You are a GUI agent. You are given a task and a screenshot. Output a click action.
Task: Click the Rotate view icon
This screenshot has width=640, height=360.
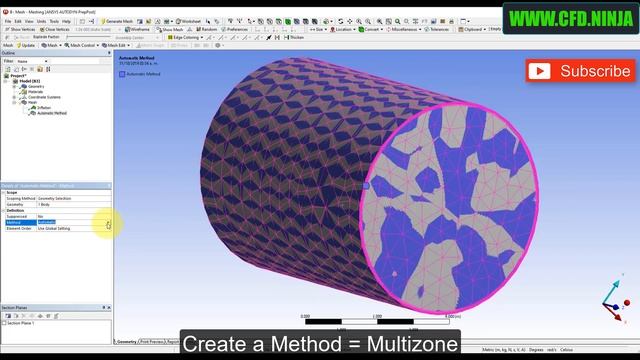click(x=341, y=21)
